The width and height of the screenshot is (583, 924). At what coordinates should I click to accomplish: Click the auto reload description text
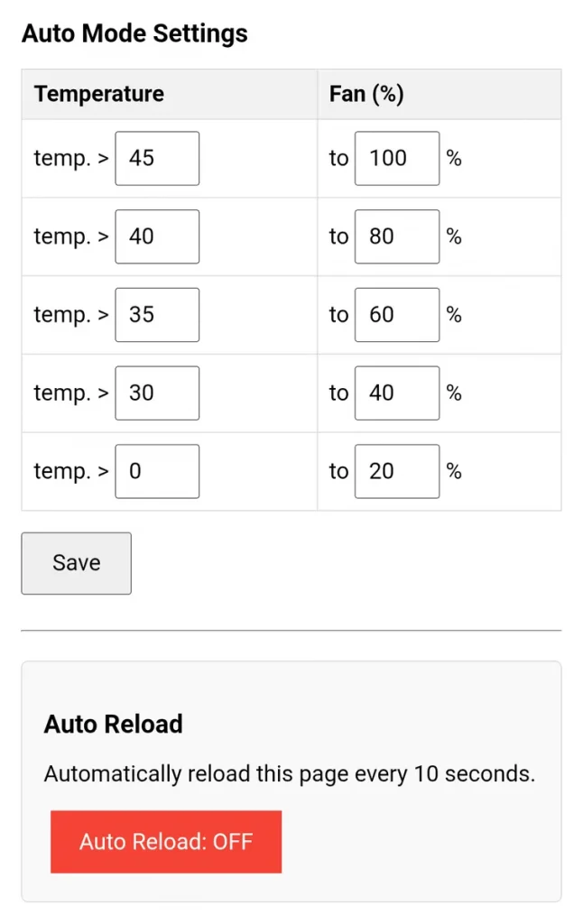tap(290, 774)
